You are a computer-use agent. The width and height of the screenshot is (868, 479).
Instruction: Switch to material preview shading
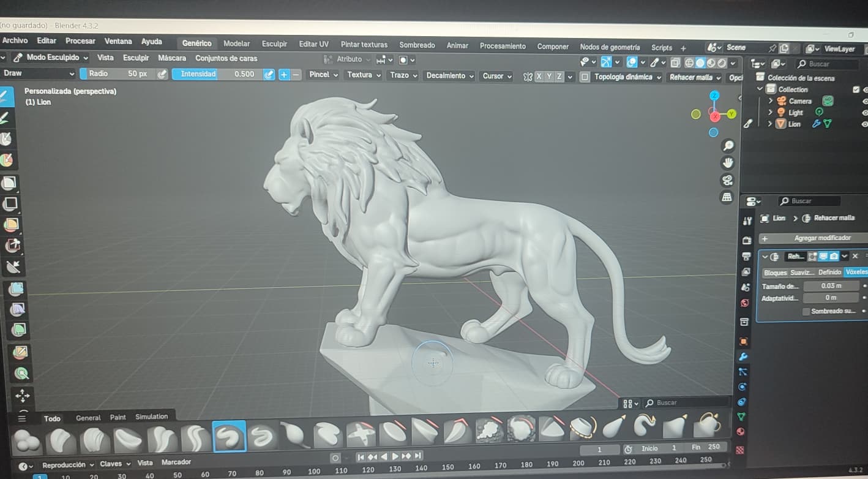[711, 62]
